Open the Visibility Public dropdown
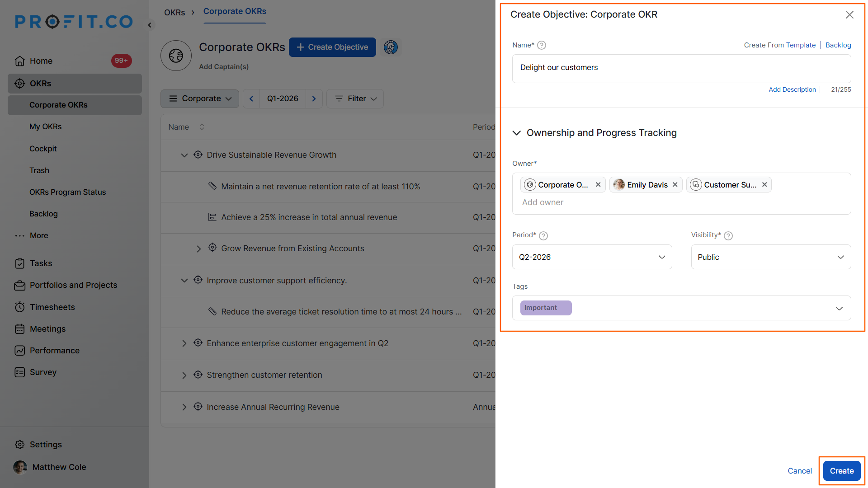 (x=770, y=257)
